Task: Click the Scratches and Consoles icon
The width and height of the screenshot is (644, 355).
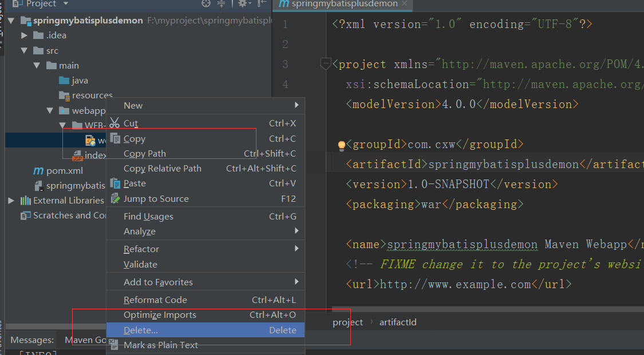Action: tap(25, 215)
